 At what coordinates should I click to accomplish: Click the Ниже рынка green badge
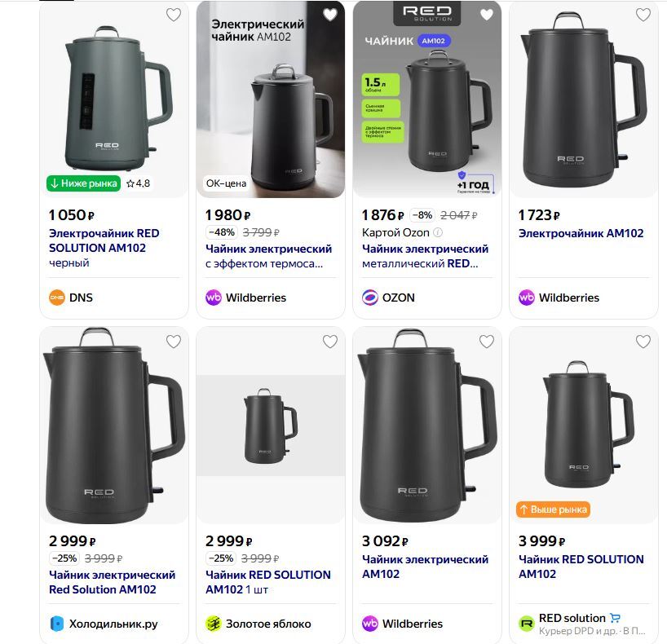tap(83, 183)
